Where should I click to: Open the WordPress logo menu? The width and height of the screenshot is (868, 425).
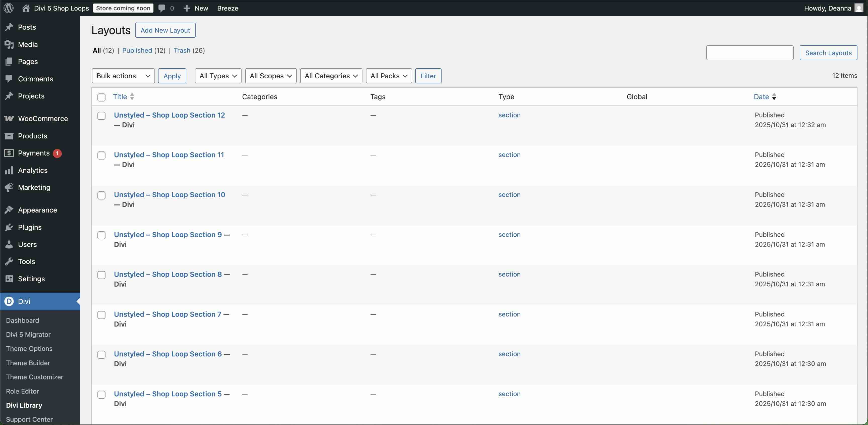click(9, 8)
